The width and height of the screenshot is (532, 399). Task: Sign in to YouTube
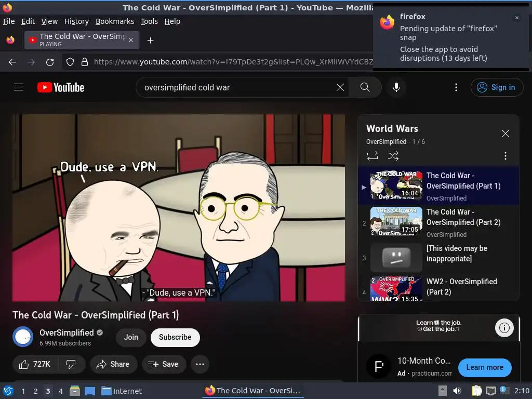(x=496, y=87)
